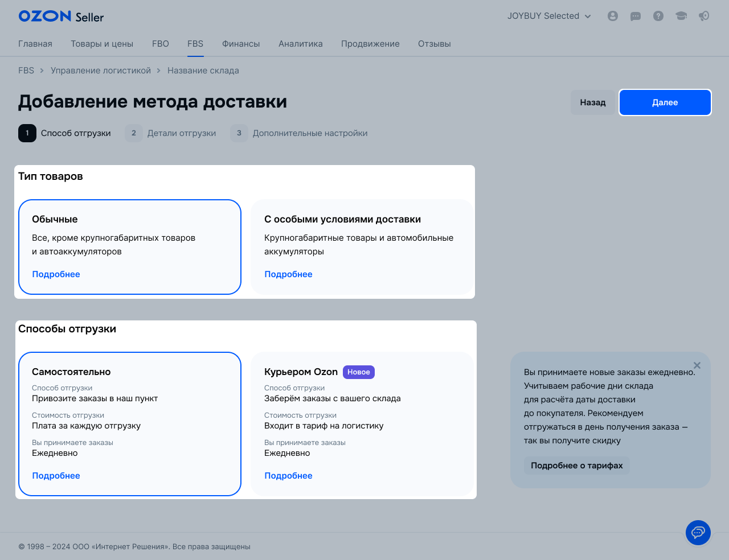Open the megaphone announcements icon

[x=704, y=16]
